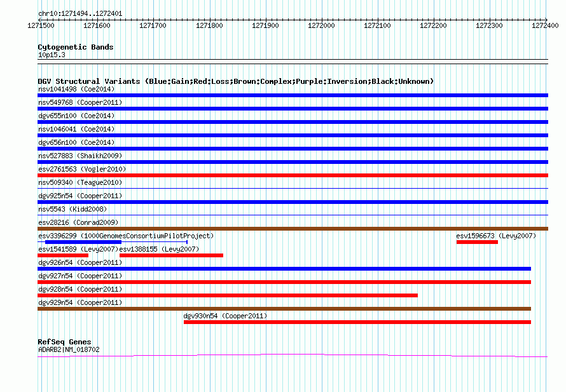Screen dimensions: 566x392
Task: Open the nsv549768 (Cooper2011) label
Action: (x=80, y=102)
